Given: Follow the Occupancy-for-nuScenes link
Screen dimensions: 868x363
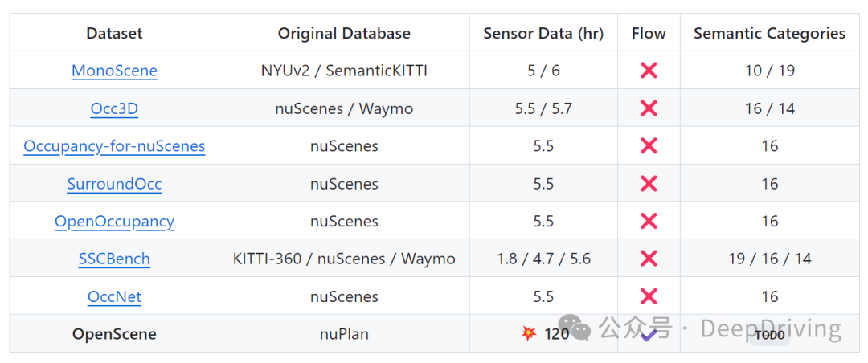Looking at the screenshot, I should 114,146.
